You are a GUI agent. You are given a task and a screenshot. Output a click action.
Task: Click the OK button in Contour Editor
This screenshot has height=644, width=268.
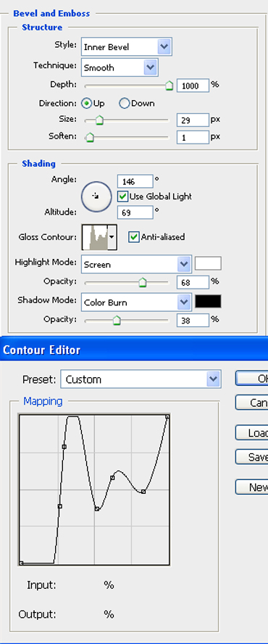click(x=251, y=379)
